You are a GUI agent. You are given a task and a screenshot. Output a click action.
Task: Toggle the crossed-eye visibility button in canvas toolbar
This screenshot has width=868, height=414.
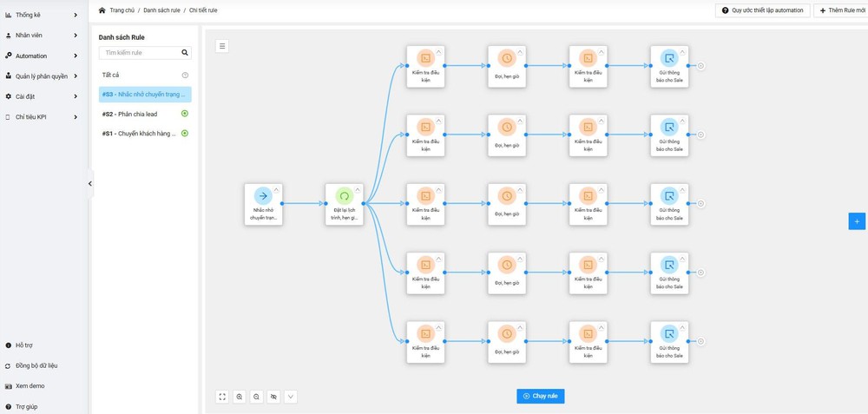[273, 397]
